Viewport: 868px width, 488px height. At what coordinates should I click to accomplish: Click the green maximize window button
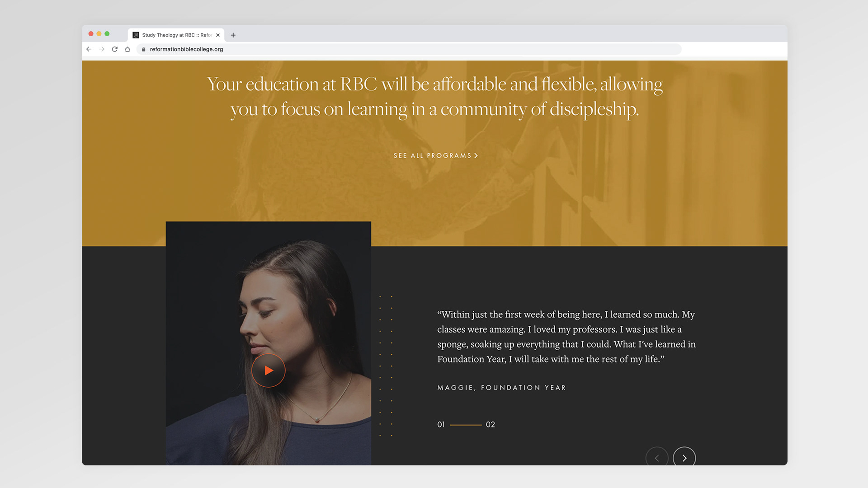[x=107, y=34]
